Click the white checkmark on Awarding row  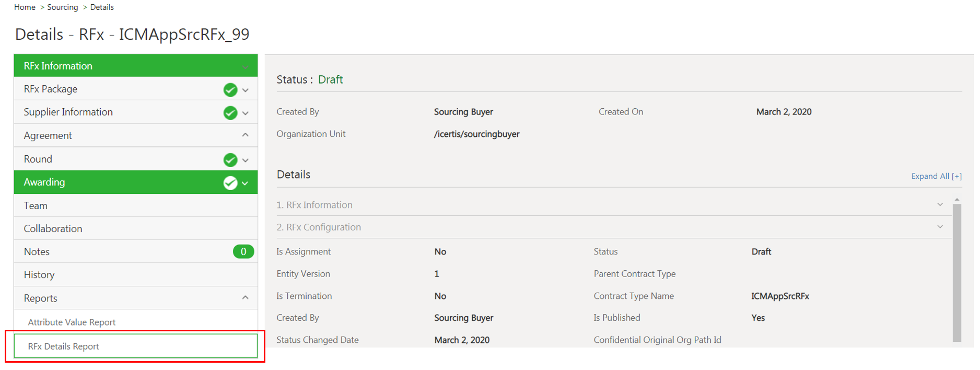[x=230, y=183]
